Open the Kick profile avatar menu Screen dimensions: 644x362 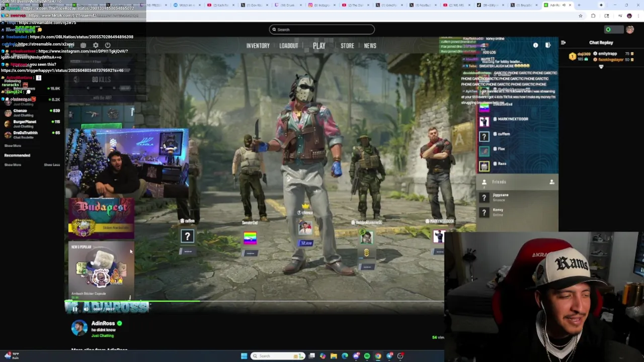point(630,30)
